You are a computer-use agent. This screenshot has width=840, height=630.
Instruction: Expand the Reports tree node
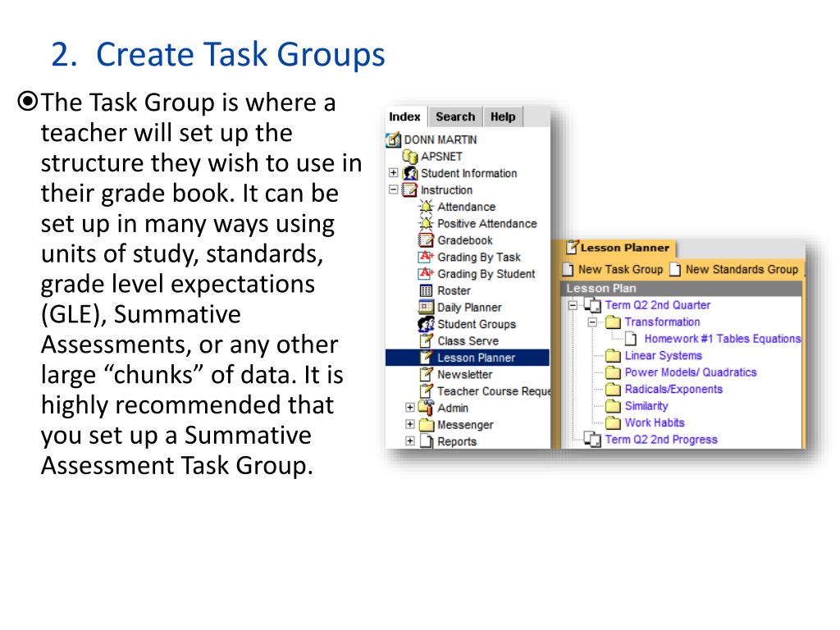[x=410, y=441]
